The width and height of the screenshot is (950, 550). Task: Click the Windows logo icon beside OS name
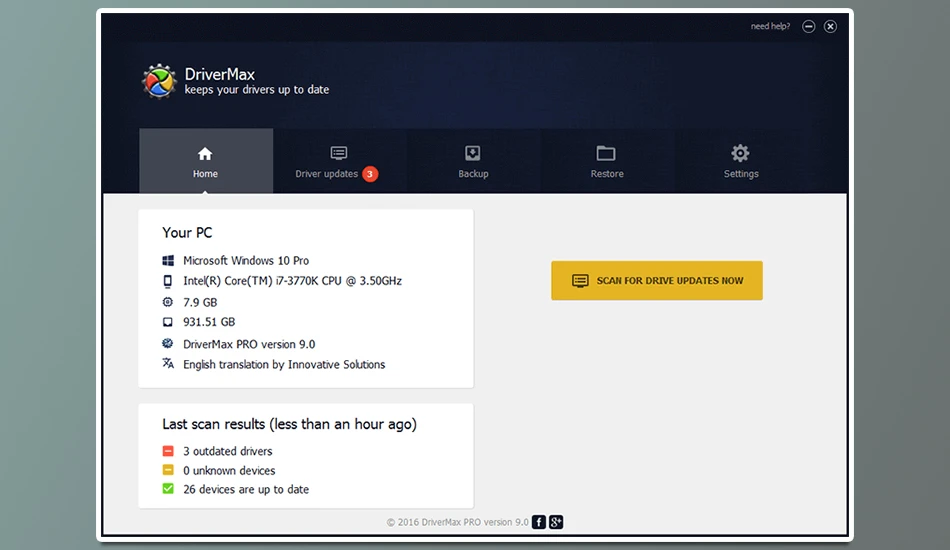pyautogui.click(x=168, y=260)
